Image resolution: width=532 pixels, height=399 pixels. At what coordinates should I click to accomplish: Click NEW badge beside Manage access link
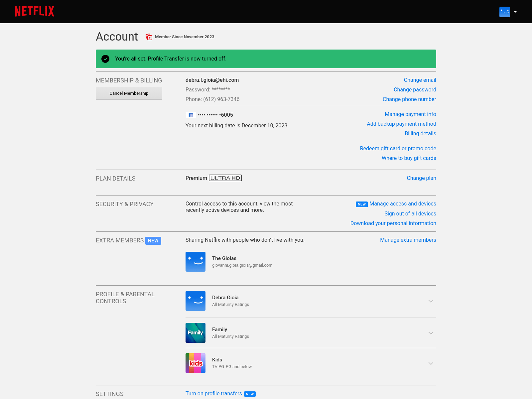(x=362, y=204)
